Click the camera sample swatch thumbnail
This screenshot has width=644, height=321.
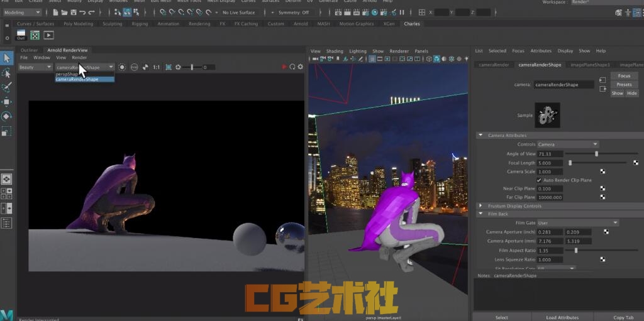pyautogui.click(x=547, y=115)
